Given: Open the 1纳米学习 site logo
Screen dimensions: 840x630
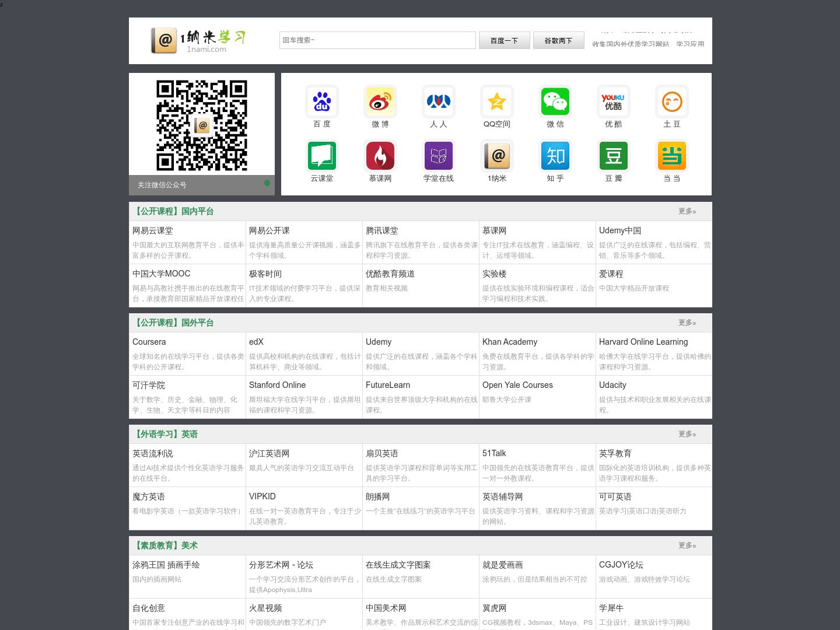Looking at the screenshot, I should tap(198, 40).
